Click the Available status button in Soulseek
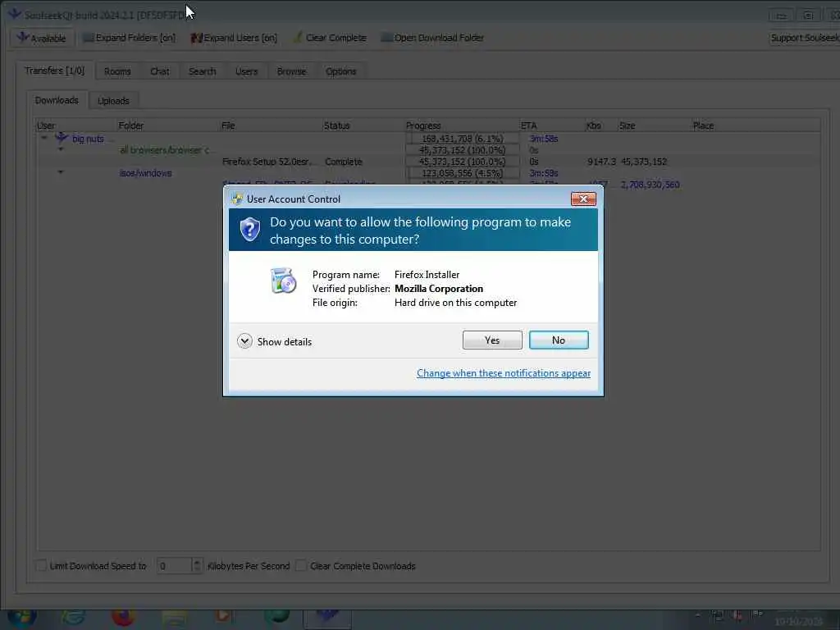 click(41, 38)
